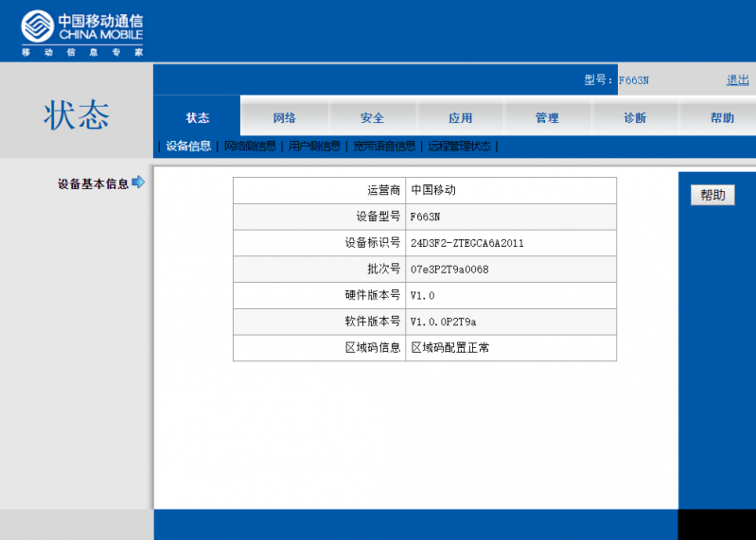
Task: Click the 硬件版本号 row label
Action: 373,295
